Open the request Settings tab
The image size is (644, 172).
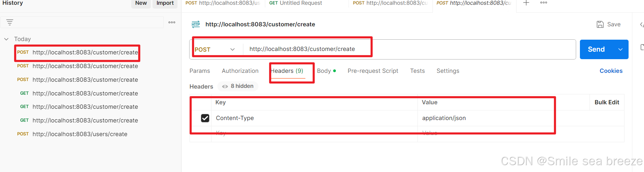point(448,71)
